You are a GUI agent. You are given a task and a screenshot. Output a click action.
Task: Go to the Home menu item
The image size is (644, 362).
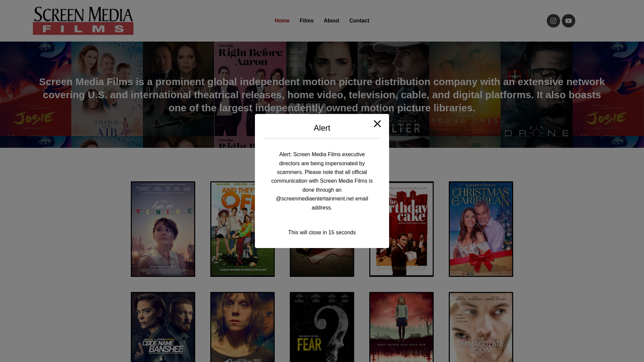282,21
